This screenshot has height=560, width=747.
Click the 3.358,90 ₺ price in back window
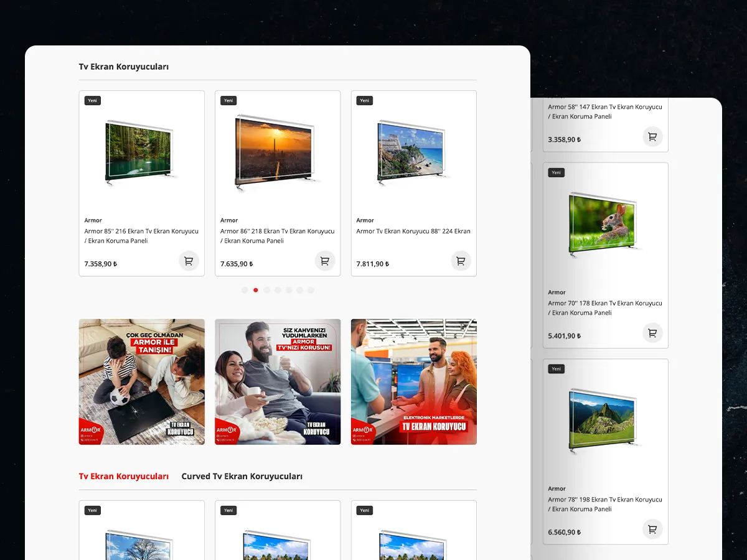565,139
